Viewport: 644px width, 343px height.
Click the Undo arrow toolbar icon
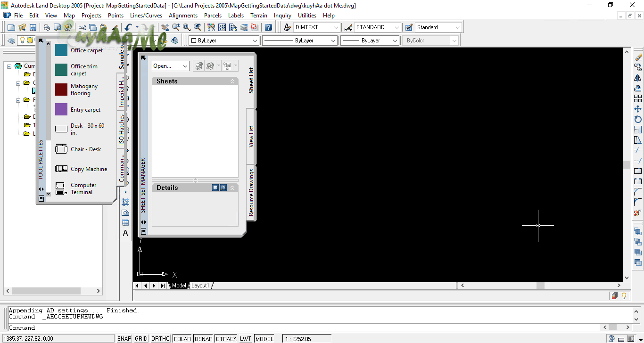click(x=128, y=28)
